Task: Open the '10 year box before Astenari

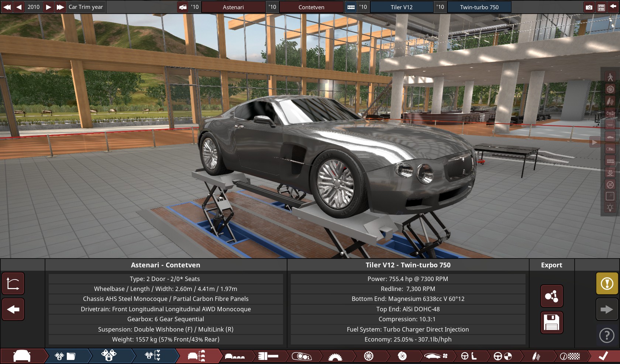Action: click(x=195, y=7)
